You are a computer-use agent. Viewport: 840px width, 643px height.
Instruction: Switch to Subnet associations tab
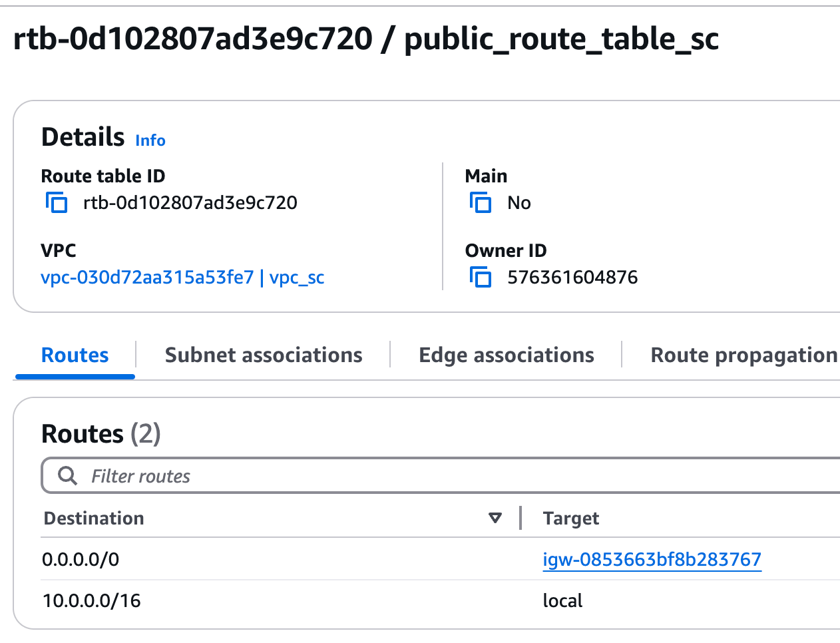click(x=264, y=355)
